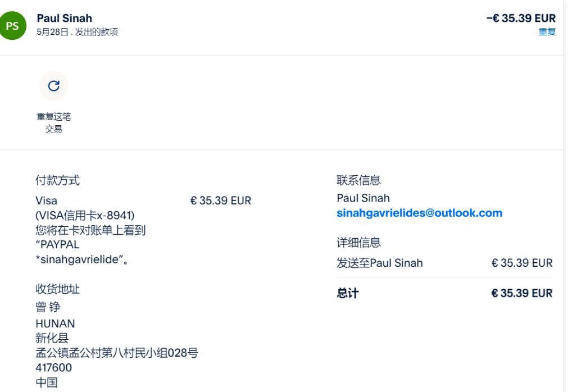Click the VISA信用卡x-8941 card text

(x=85, y=215)
